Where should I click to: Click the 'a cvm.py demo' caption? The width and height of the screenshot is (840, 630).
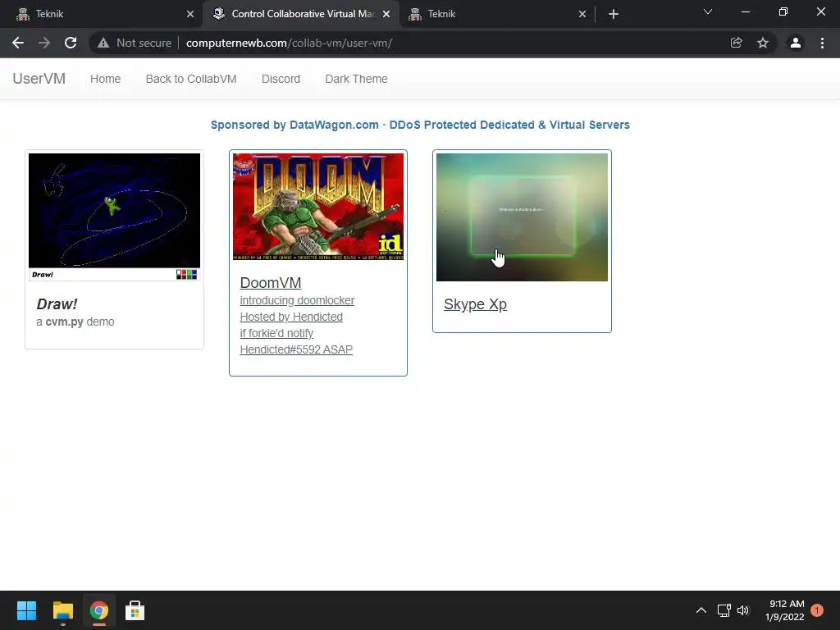[x=75, y=322]
